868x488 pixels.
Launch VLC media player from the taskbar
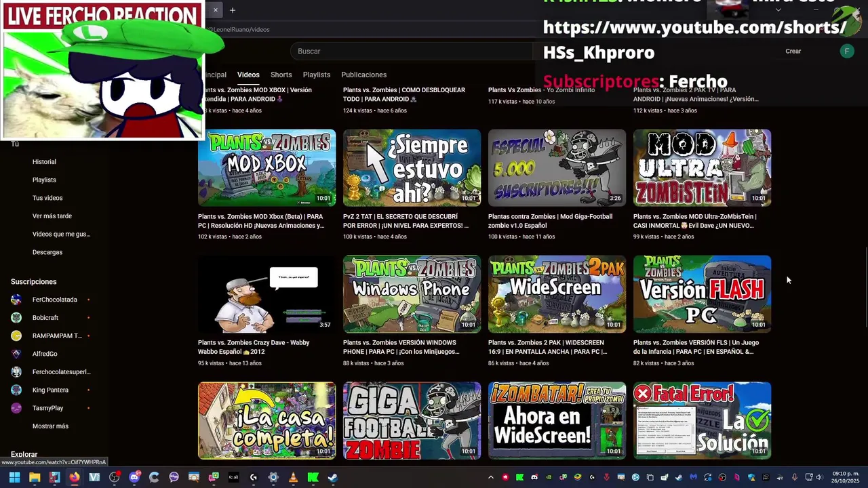coord(293,477)
